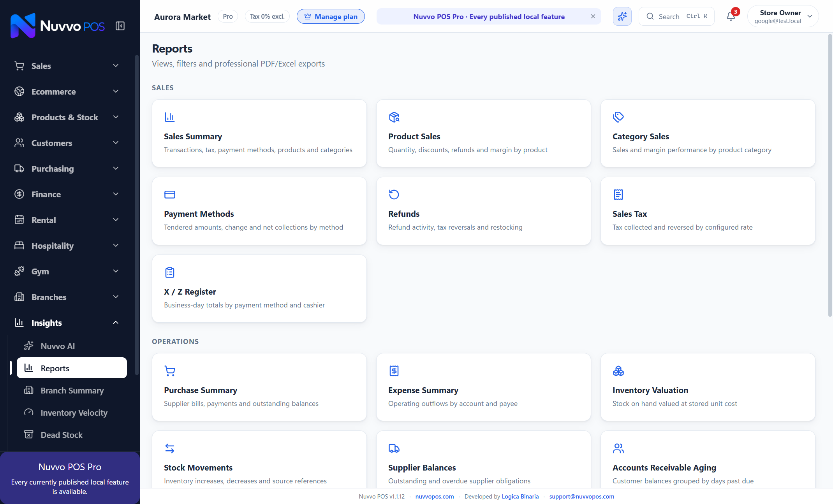Expand the Branches menu chevron
The image size is (833, 504).
tap(116, 297)
